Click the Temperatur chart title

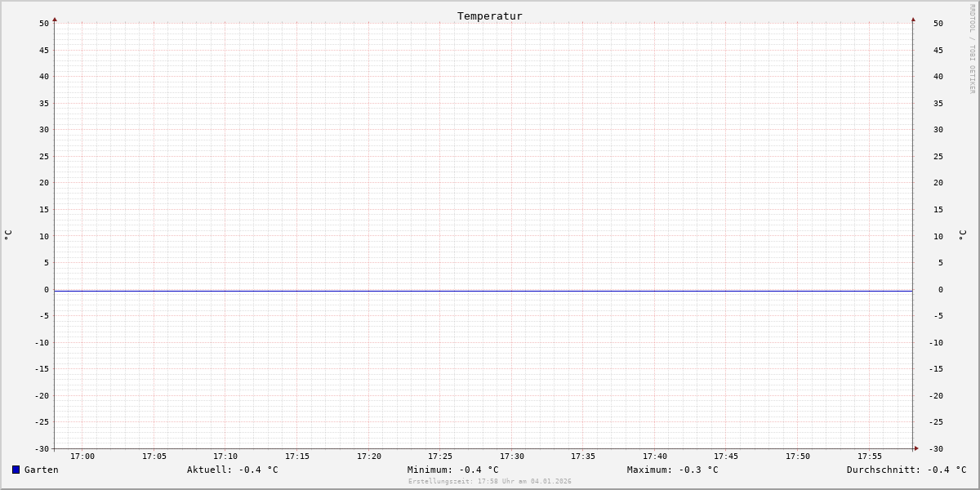pos(490,16)
